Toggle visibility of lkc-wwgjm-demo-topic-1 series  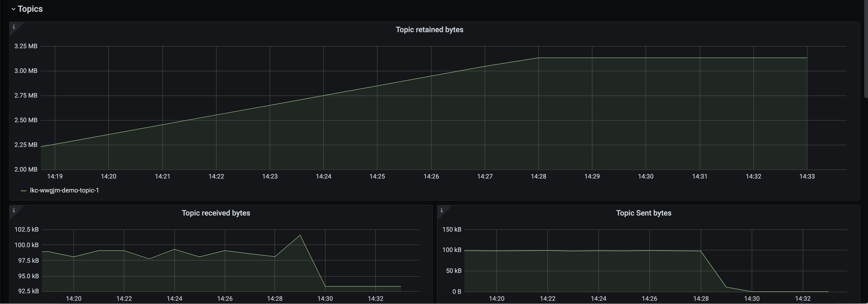[x=64, y=190]
